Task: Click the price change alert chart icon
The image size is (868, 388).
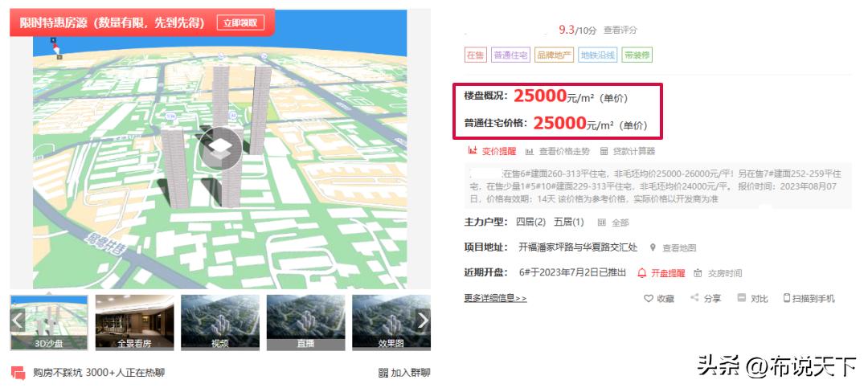Action: click(473, 150)
